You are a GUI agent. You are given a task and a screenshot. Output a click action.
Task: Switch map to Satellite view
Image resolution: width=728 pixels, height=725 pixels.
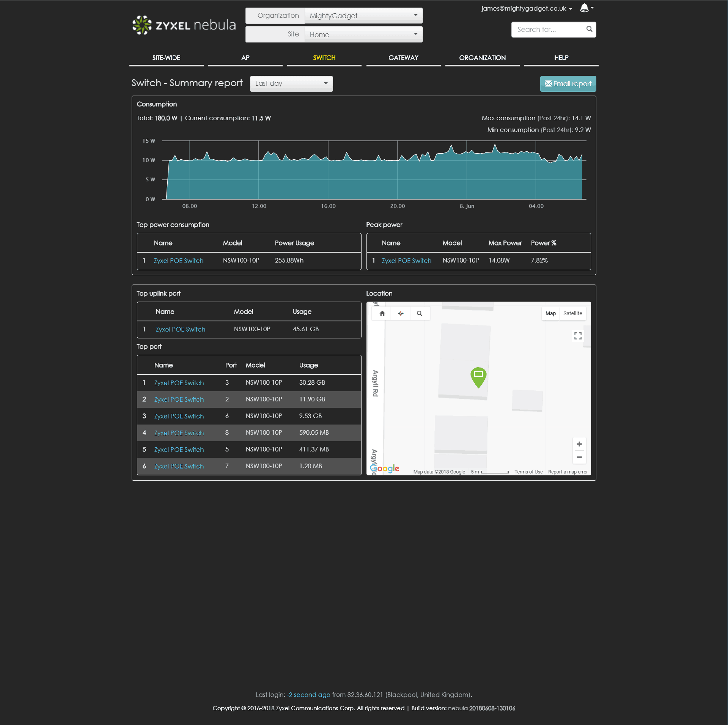tap(572, 313)
